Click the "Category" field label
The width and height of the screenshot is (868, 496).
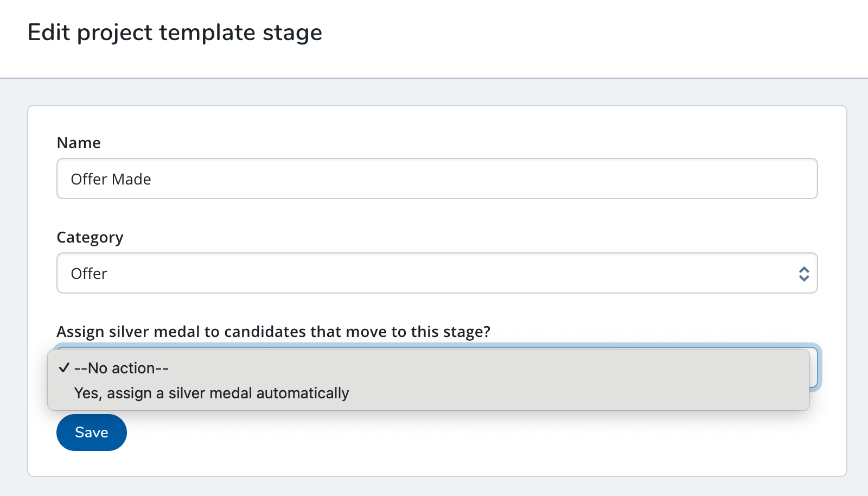[90, 237]
